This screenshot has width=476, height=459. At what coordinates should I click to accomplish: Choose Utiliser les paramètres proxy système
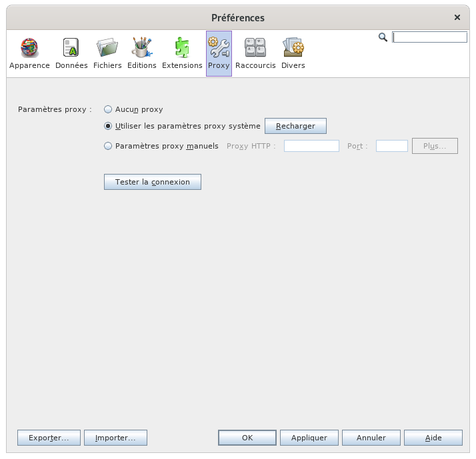coord(108,126)
